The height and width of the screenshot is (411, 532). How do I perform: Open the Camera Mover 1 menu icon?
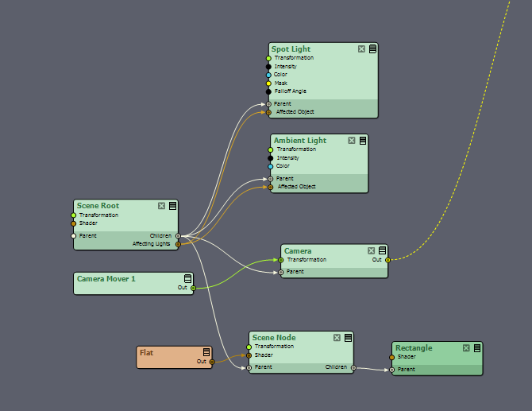coord(187,278)
